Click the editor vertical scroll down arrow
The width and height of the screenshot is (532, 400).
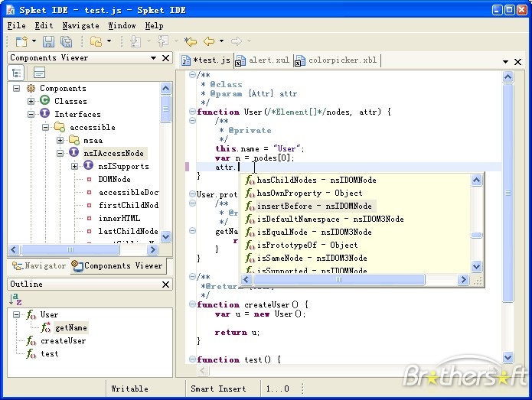tap(508, 357)
